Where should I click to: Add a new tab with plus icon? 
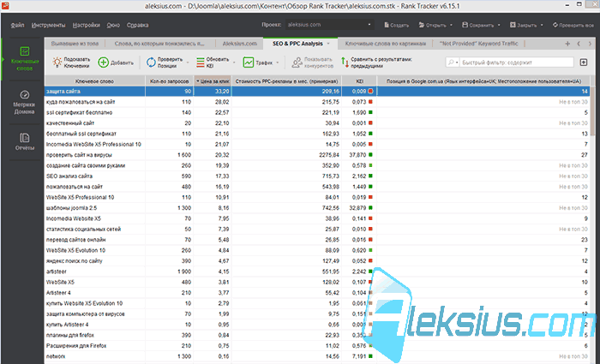[567, 44]
